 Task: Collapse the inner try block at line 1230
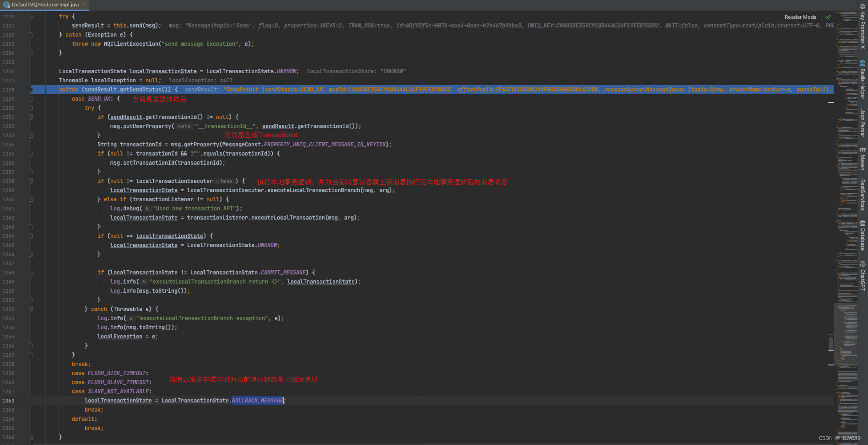click(x=31, y=108)
